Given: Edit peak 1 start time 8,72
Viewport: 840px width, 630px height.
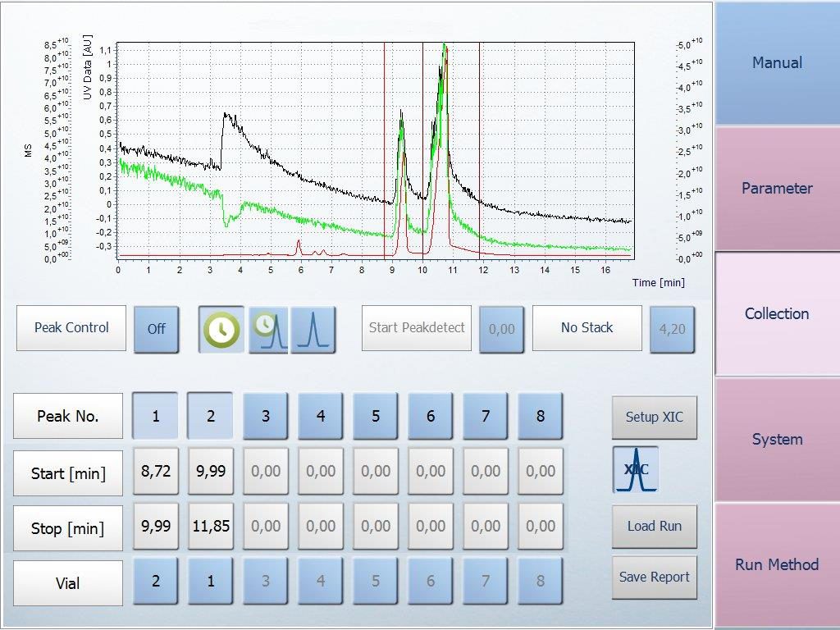Looking at the screenshot, I should point(155,472).
